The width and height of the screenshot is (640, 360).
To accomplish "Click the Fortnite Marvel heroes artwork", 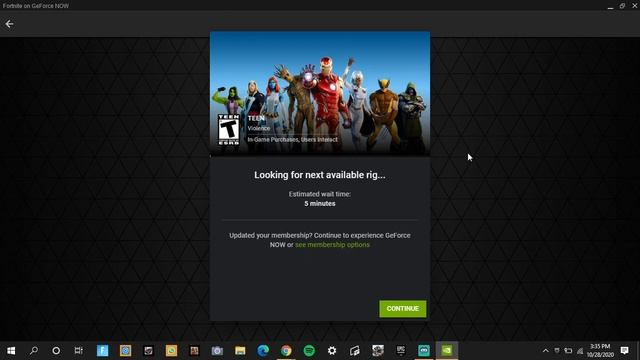I will [x=320, y=93].
